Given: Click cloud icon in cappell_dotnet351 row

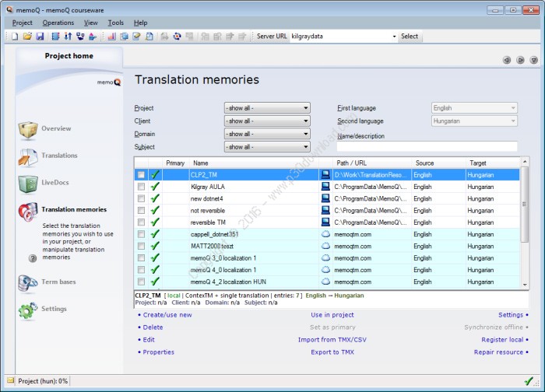Looking at the screenshot, I should point(325,234).
